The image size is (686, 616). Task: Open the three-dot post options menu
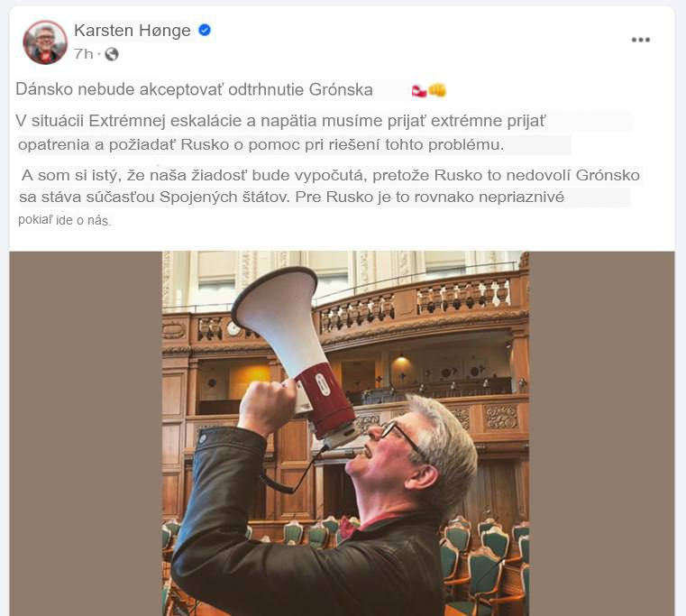pyautogui.click(x=641, y=40)
